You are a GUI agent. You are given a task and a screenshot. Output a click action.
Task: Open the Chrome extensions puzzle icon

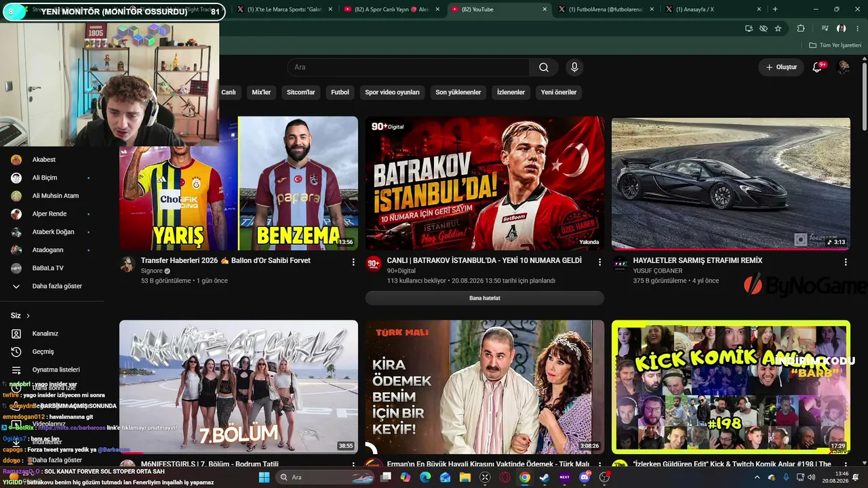click(x=801, y=28)
